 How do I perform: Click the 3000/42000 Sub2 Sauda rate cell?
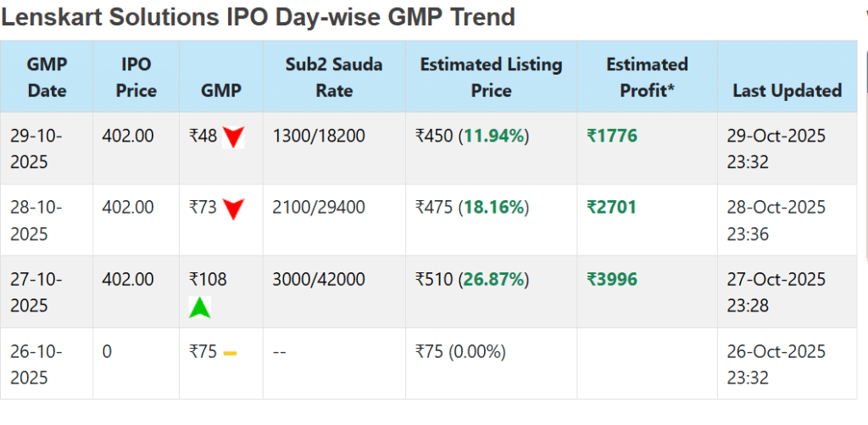pos(319,279)
